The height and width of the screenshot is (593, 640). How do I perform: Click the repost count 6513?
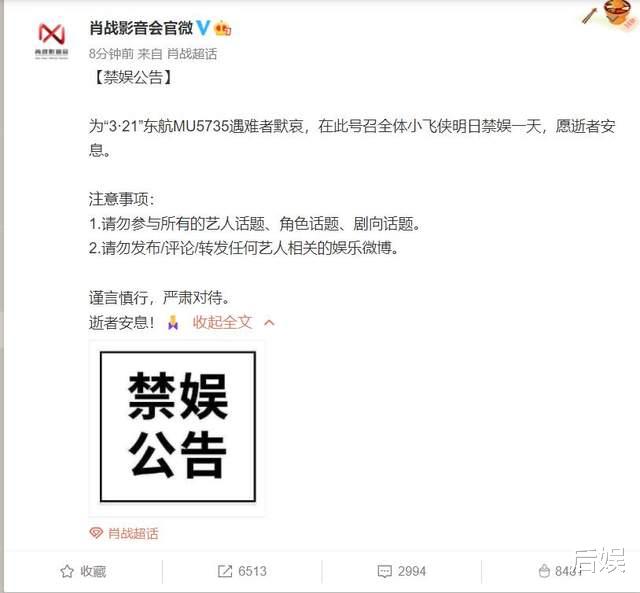click(x=252, y=571)
